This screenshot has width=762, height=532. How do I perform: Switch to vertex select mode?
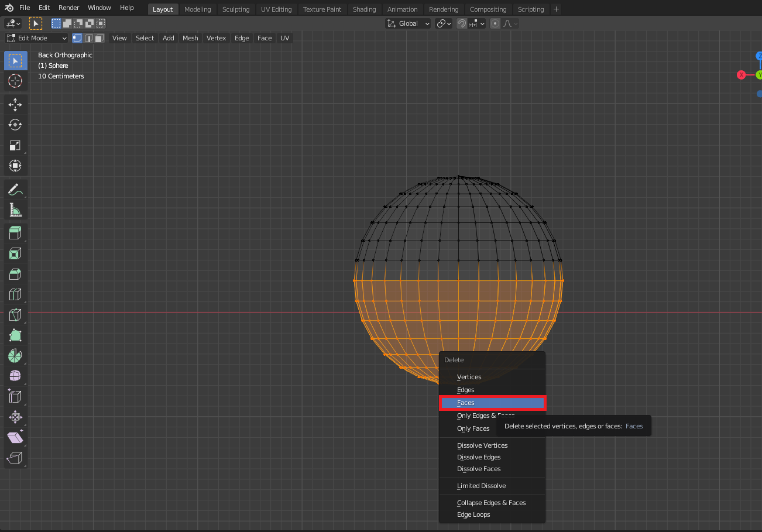point(77,38)
